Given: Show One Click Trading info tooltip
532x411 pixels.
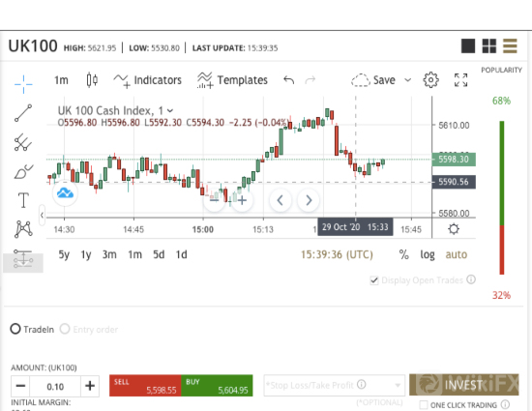Looking at the screenshot, I should tap(505, 404).
